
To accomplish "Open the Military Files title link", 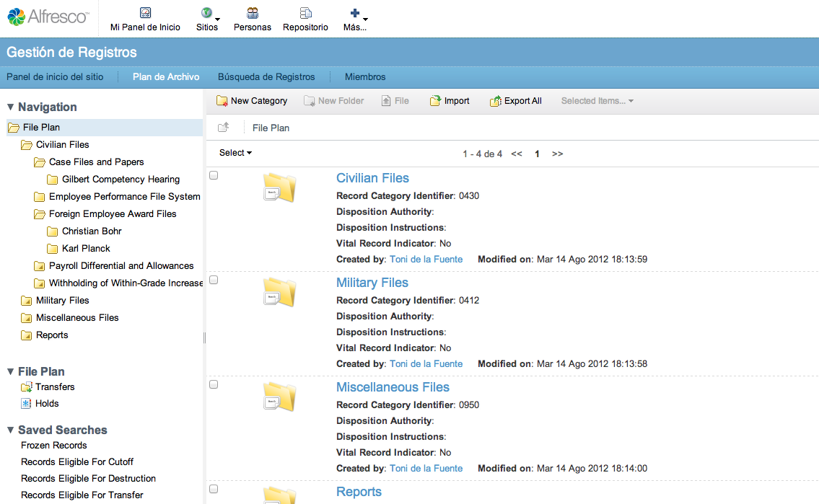I will coord(372,282).
